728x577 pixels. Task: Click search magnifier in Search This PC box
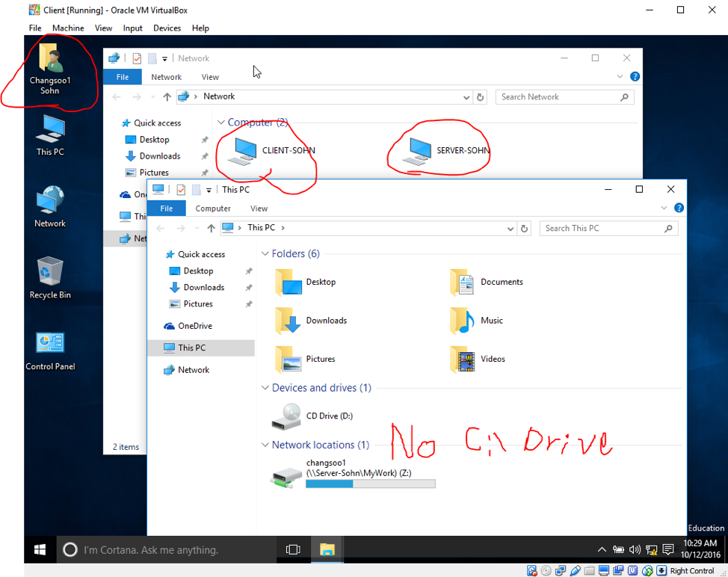pyautogui.click(x=668, y=229)
